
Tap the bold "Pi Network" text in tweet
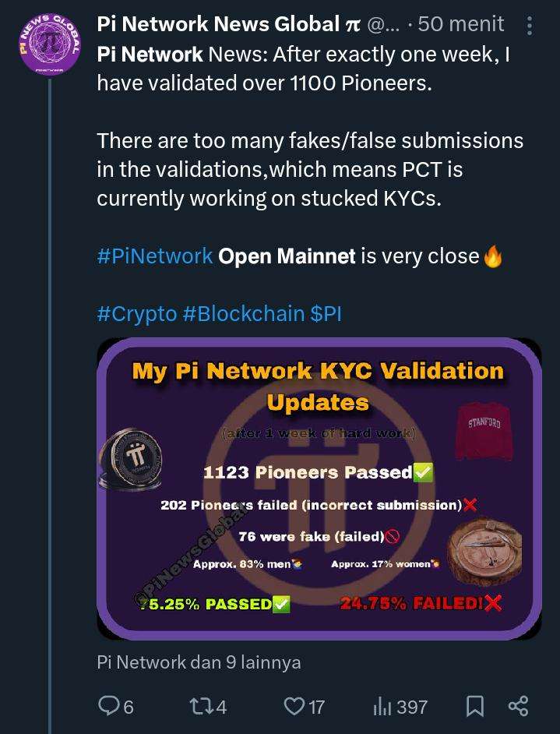tap(150, 55)
